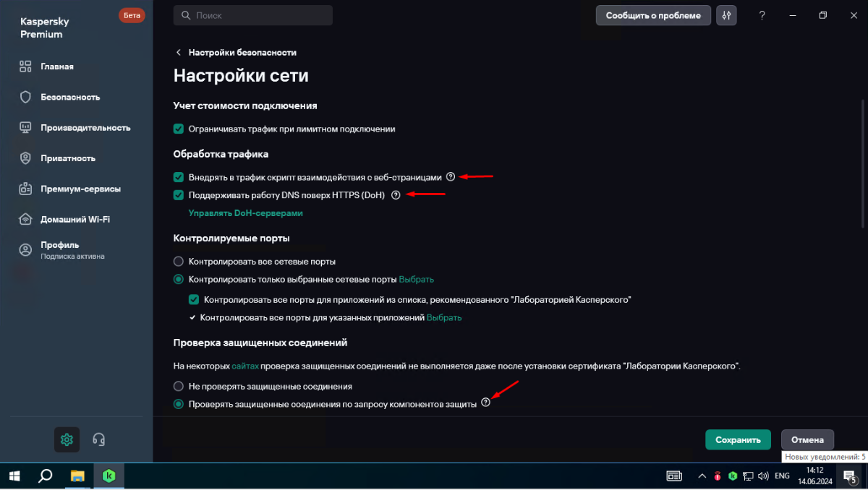Click the sliders icon next to Сообщить о проблеме
Viewport: 868px width, 490px height.
click(726, 15)
